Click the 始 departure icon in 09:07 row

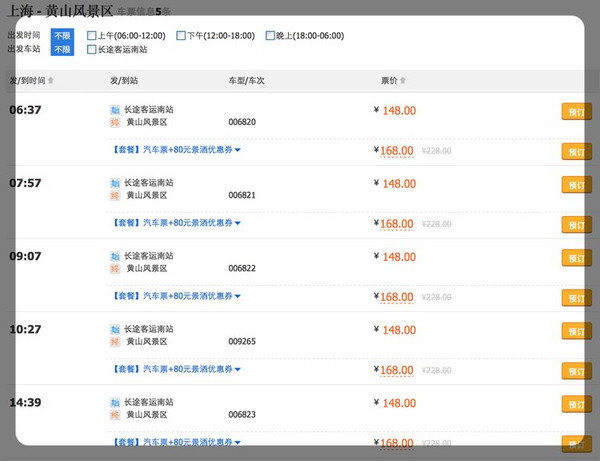[115, 256]
